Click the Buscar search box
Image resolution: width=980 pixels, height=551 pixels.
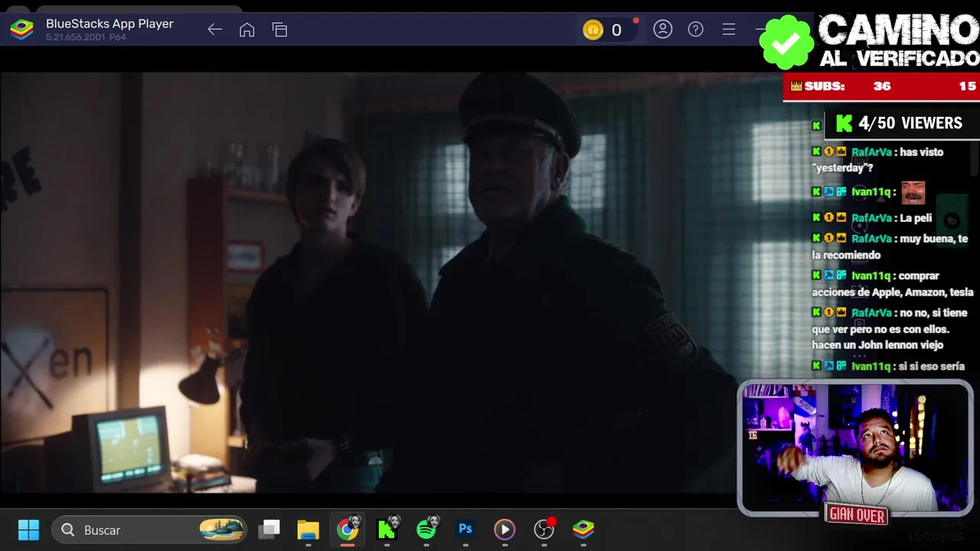tap(149, 530)
